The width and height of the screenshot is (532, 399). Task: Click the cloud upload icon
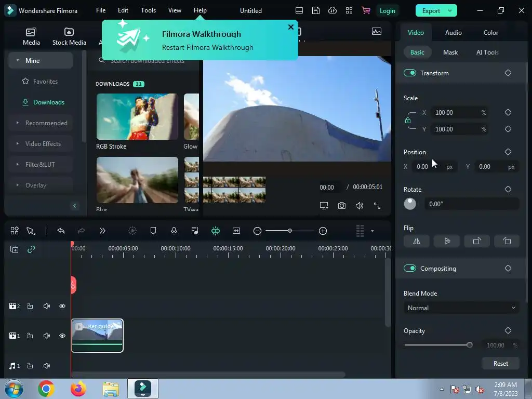332,10
